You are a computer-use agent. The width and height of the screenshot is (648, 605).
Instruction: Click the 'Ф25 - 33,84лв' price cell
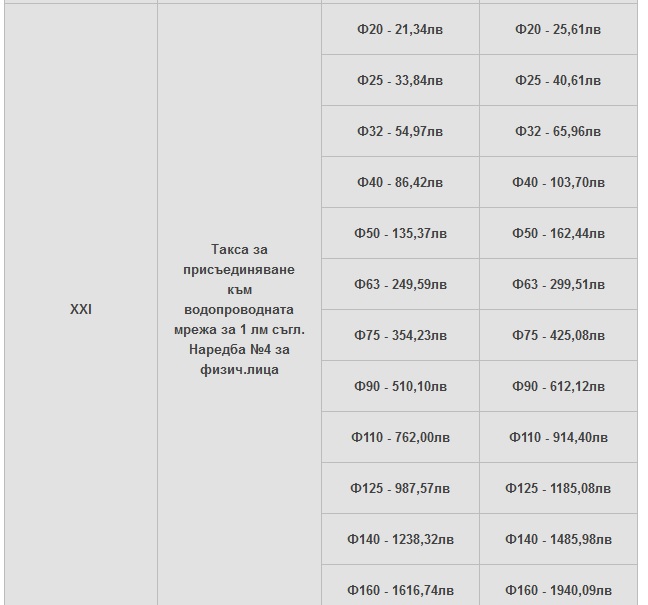(x=400, y=80)
